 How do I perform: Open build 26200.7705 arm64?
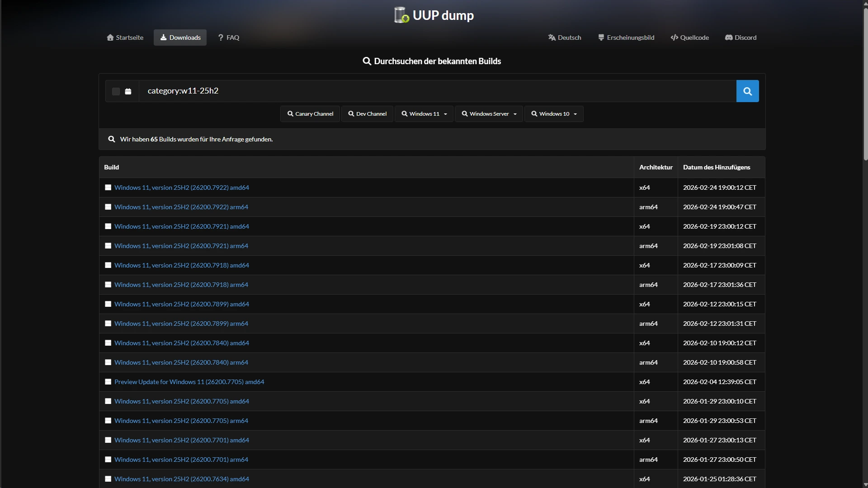click(181, 421)
